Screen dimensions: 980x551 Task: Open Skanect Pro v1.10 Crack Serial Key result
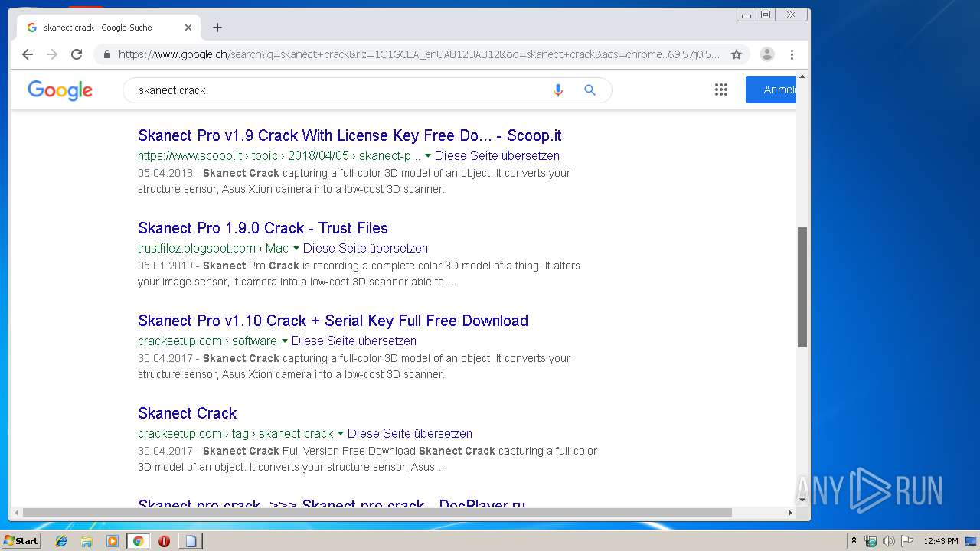click(333, 321)
